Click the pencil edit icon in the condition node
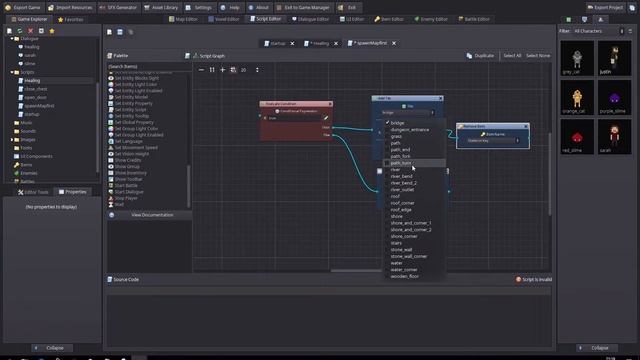Viewport: 640px width, 360px height. coord(326,118)
